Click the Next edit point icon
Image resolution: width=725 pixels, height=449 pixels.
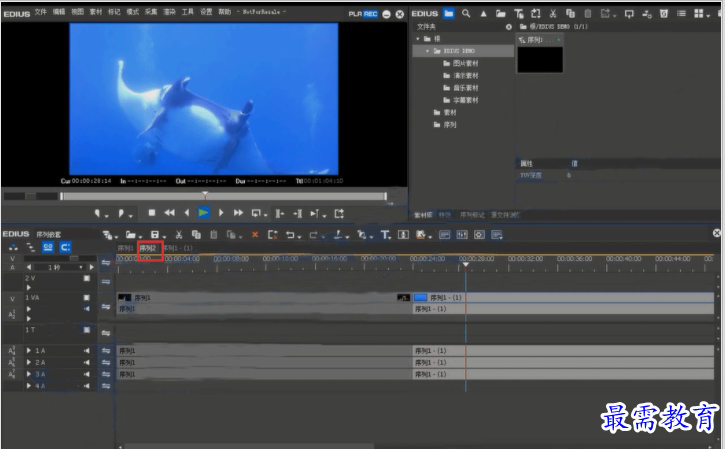[x=298, y=213]
